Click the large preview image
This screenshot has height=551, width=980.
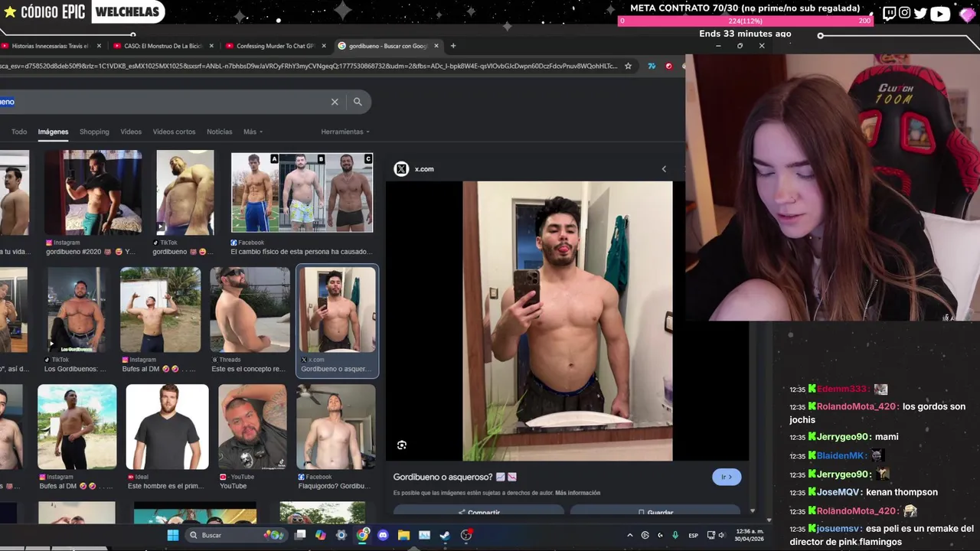tap(567, 321)
